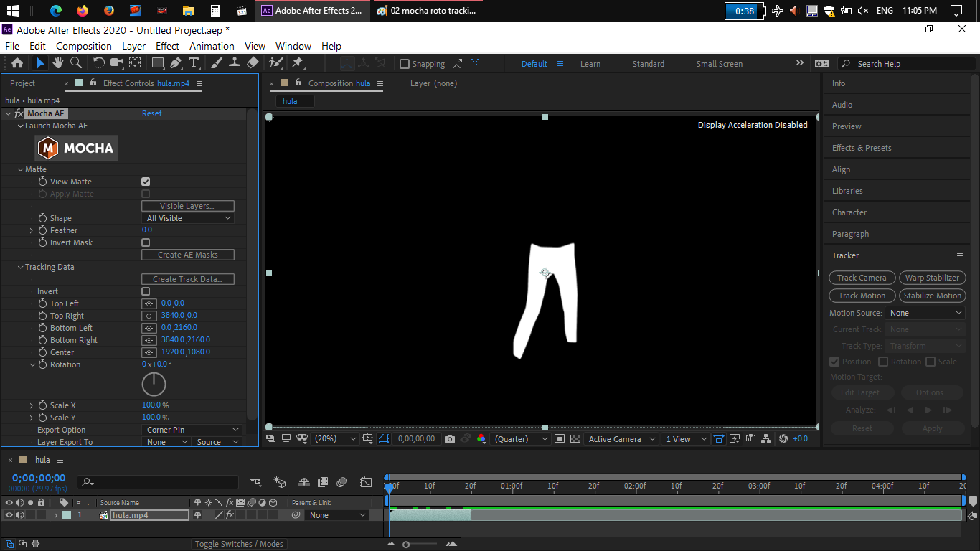Enable the Invert Mask checkbox
This screenshot has height=551, width=980.
146,243
